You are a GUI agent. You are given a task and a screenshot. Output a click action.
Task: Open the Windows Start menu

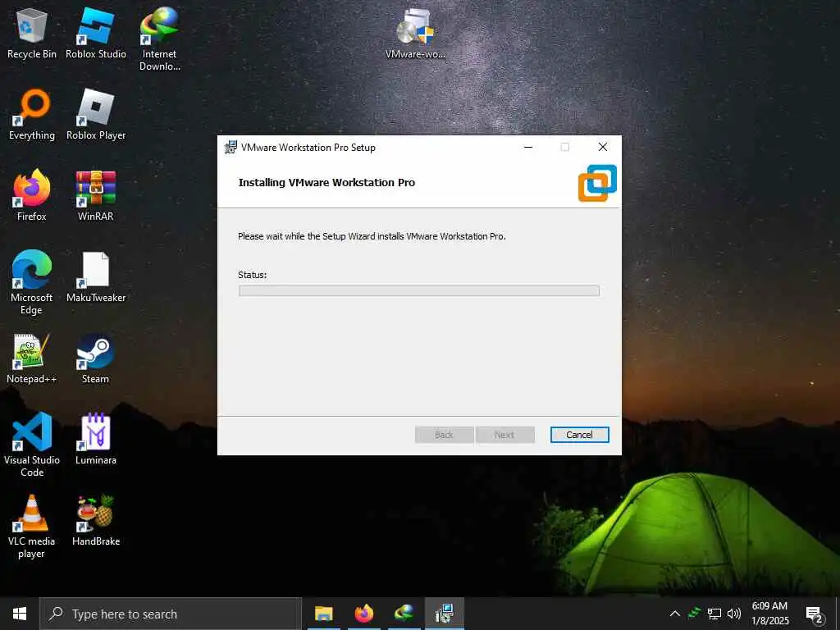click(20, 614)
